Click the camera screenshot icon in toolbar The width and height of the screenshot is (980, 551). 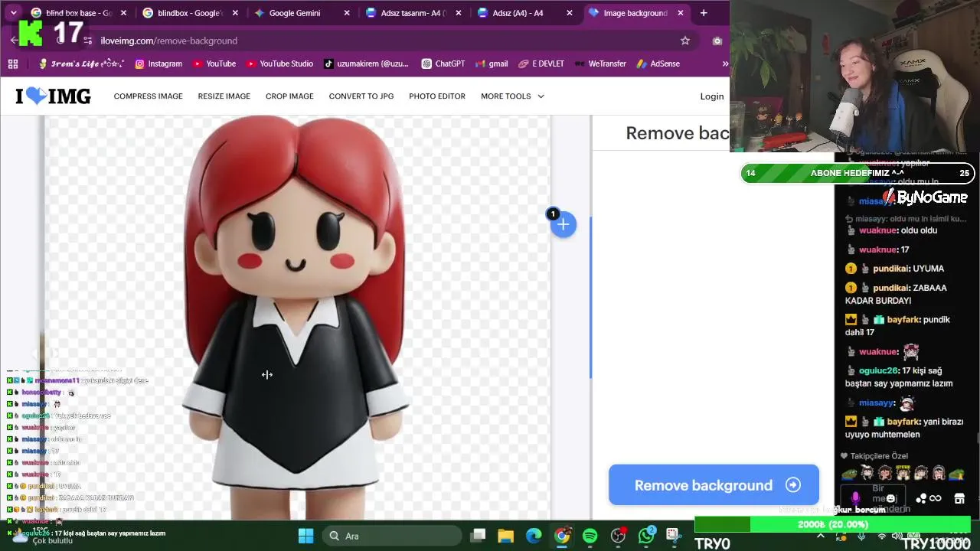(717, 41)
